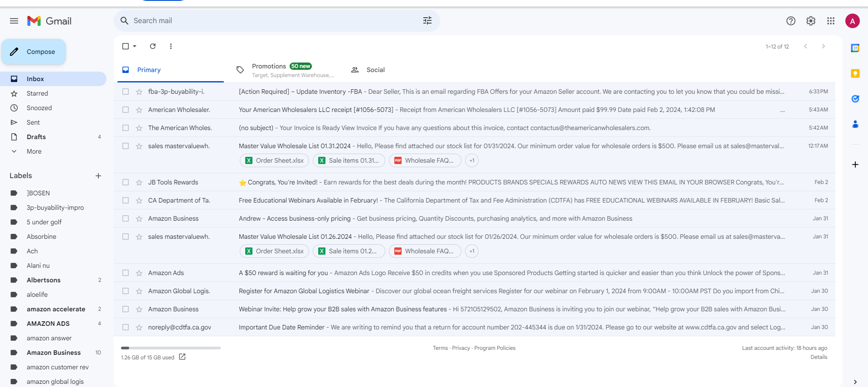
Task: Open Google Calendar side panel icon
Action: click(x=855, y=48)
